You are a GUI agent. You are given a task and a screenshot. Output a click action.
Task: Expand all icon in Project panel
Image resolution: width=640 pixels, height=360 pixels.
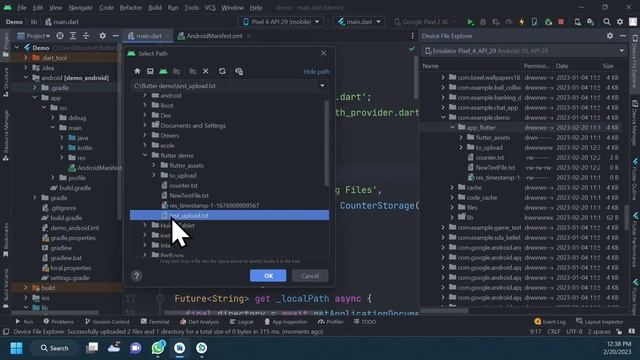point(73,36)
